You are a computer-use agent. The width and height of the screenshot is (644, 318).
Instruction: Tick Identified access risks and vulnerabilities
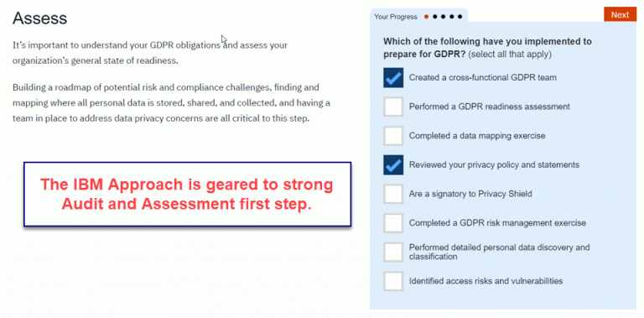point(393,281)
